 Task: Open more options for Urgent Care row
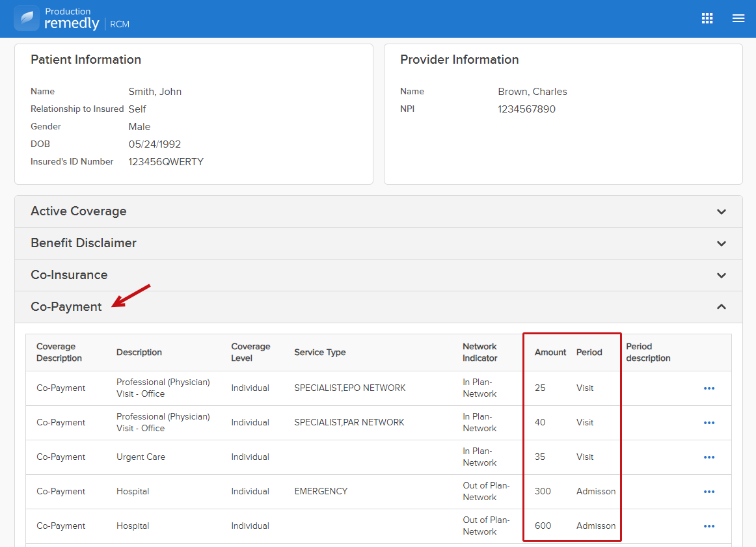[x=709, y=457]
